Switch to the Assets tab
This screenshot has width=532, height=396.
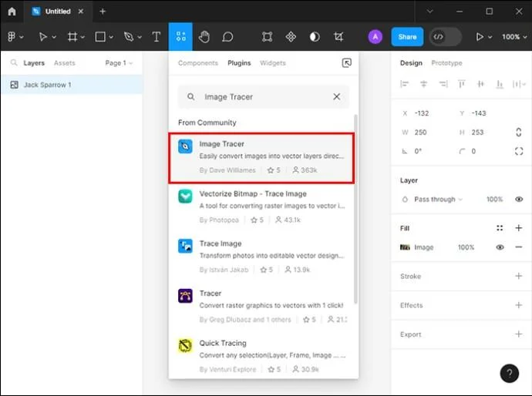[x=65, y=62]
